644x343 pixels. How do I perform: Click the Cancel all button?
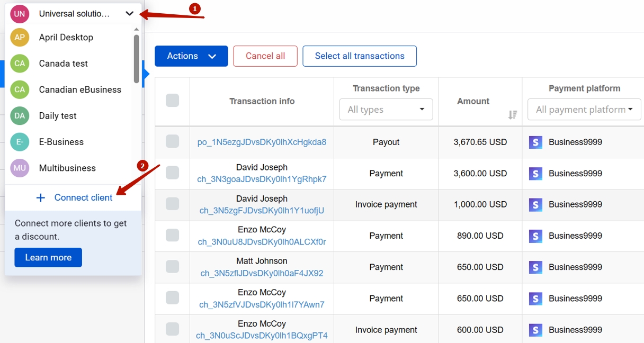click(x=265, y=56)
